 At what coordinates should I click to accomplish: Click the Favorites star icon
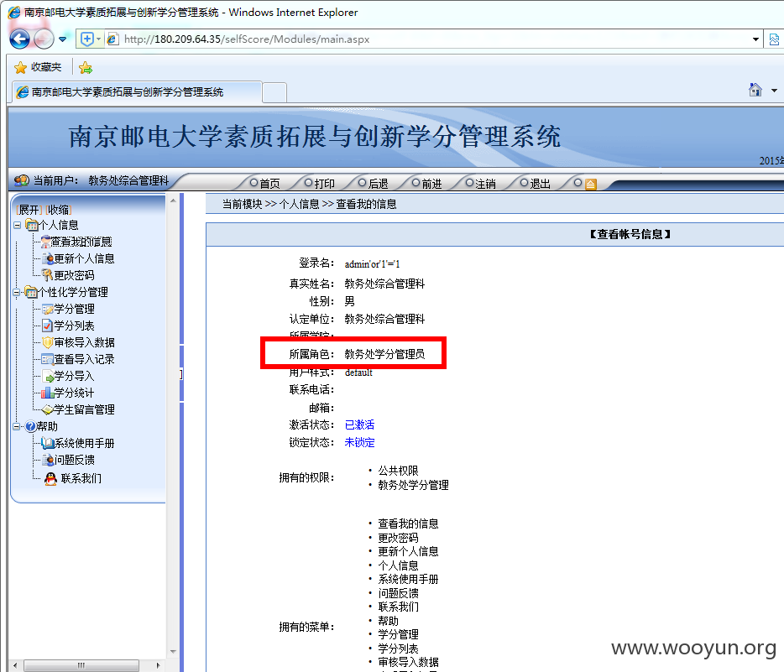click(20, 67)
